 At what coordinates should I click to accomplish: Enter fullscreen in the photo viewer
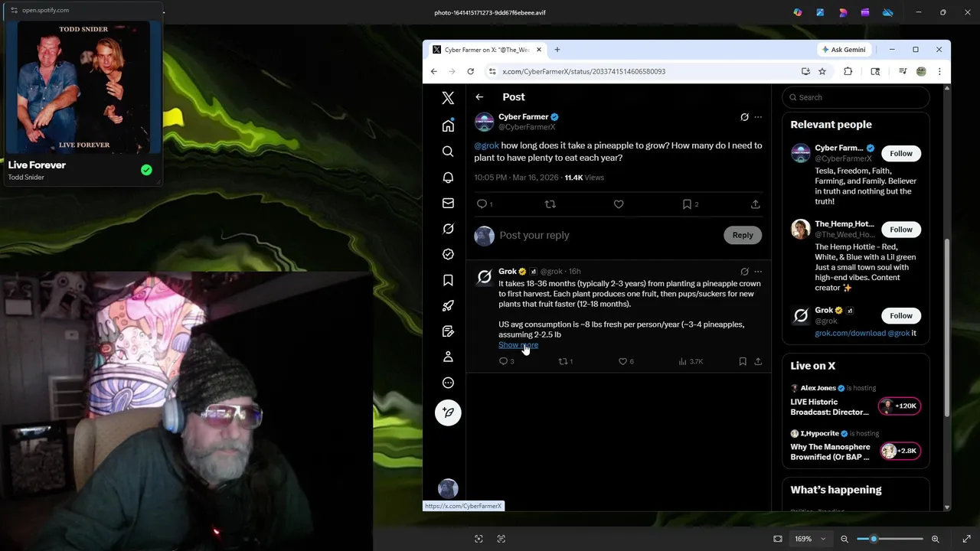966,539
